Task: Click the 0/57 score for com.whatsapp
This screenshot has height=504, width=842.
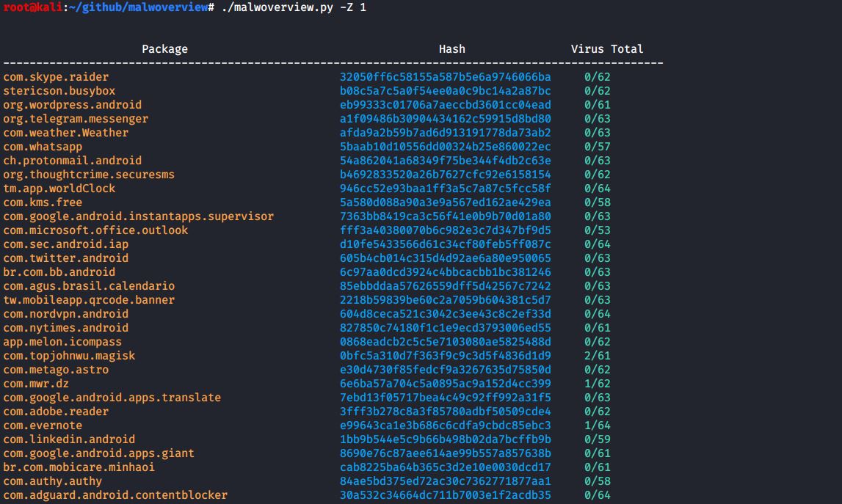Action: point(598,147)
